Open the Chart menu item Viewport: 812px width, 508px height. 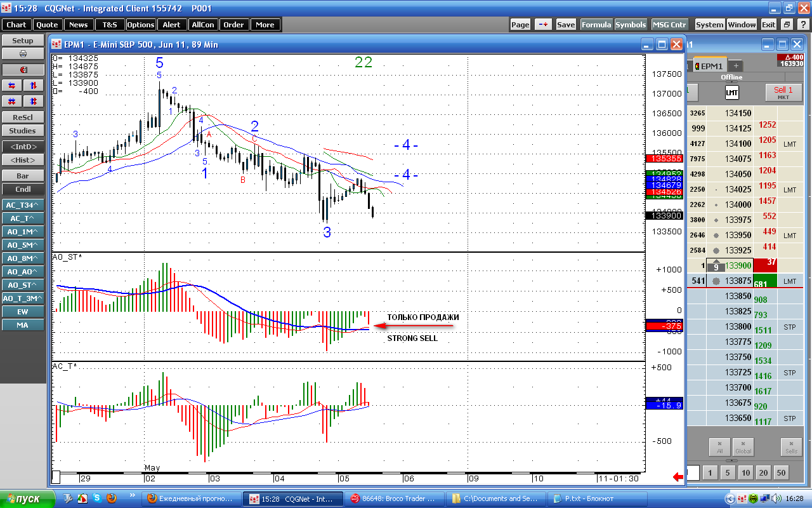pyautogui.click(x=16, y=25)
